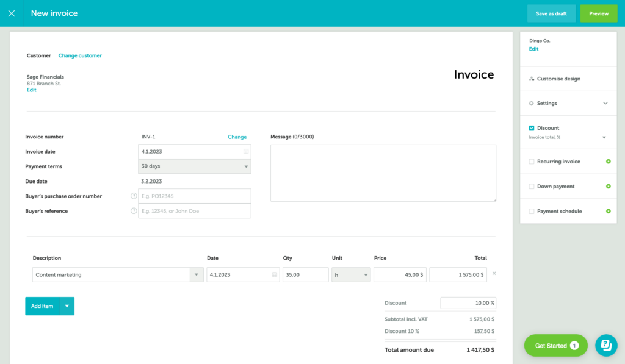Open the Customise design panel

(x=559, y=78)
